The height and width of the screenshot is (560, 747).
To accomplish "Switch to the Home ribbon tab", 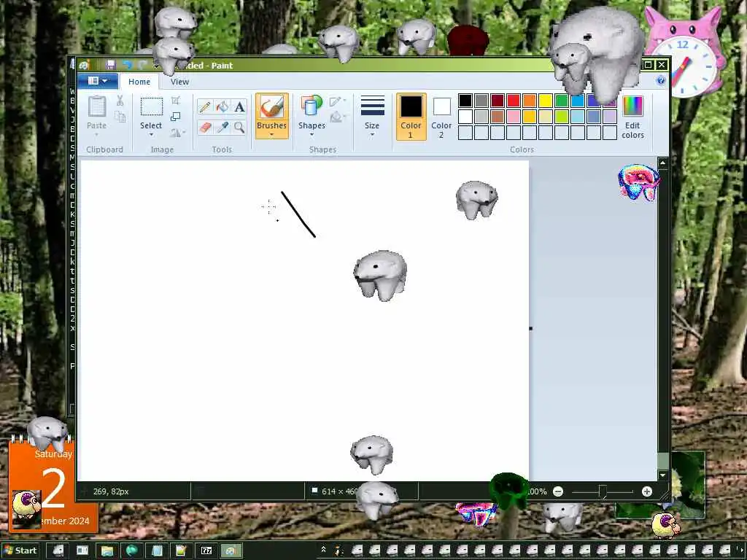I will [139, 82].
